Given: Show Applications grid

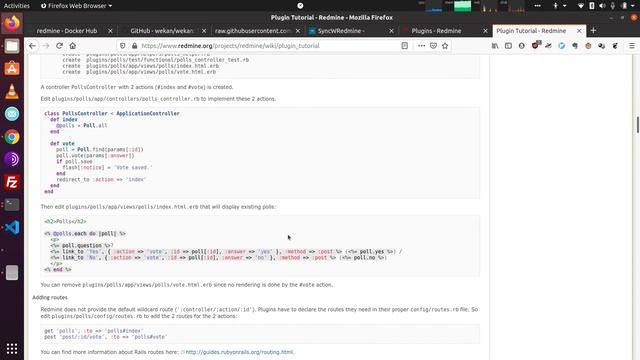Looking at the screenshot, I should [x=12, y=349].
